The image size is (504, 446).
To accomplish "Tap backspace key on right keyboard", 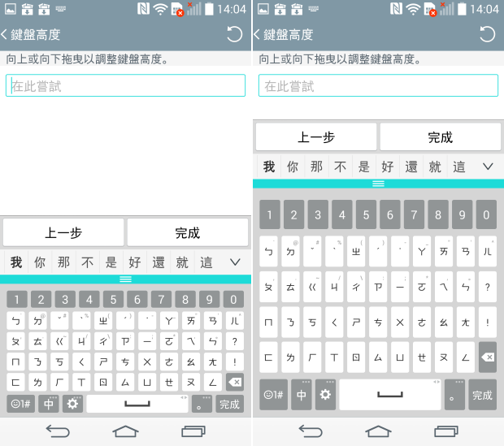I will click(488, 357).
